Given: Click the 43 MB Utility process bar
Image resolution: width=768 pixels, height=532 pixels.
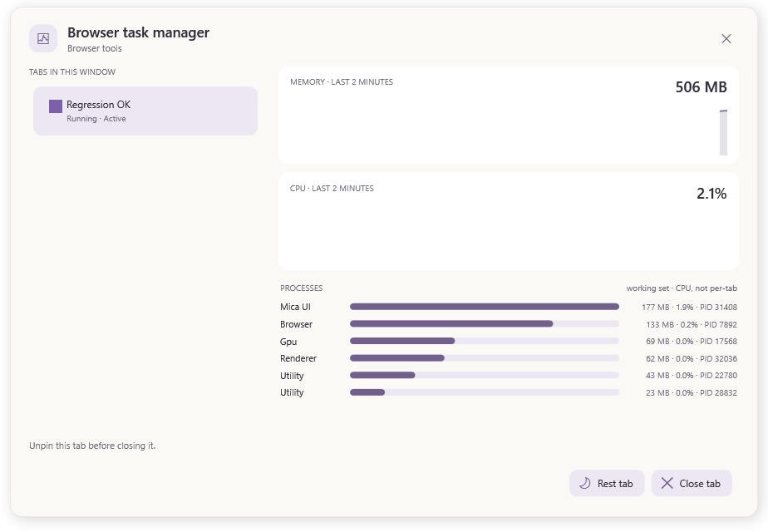Looking at the screenshot, I should 485,375.
